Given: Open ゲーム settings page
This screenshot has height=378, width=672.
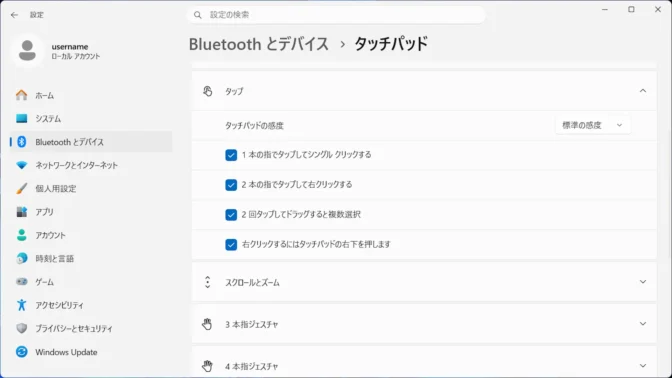Looking at the screenshot, I should click(x=91, y=282).
